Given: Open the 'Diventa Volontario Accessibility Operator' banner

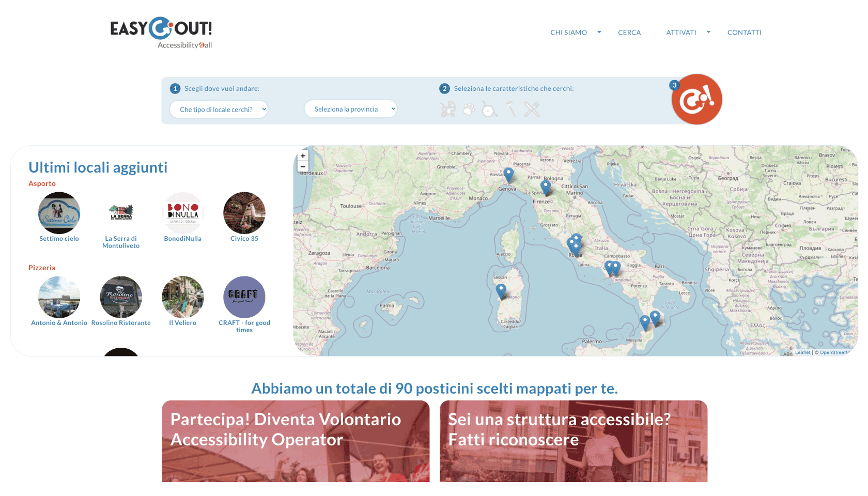Looking at the screenshot, I should point(296,441).
